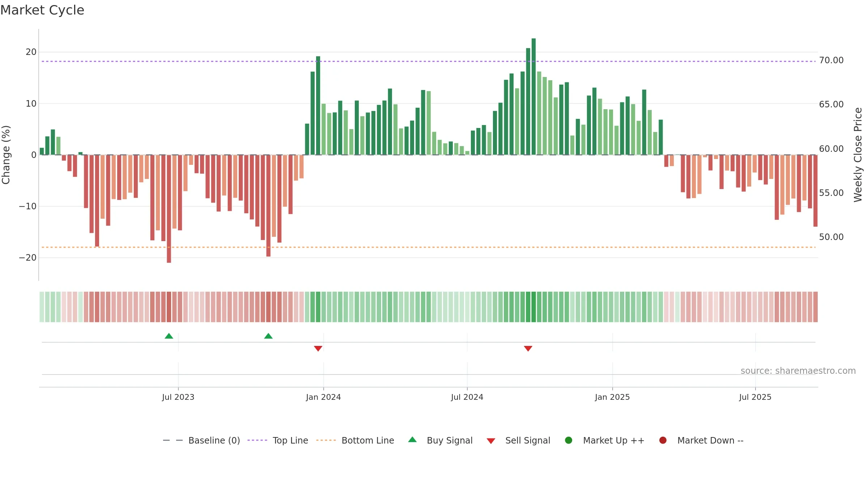The height and width of the screenshot is (488, 868).
Task: Click the 60.00 price axis label
Action: [831, 149]
